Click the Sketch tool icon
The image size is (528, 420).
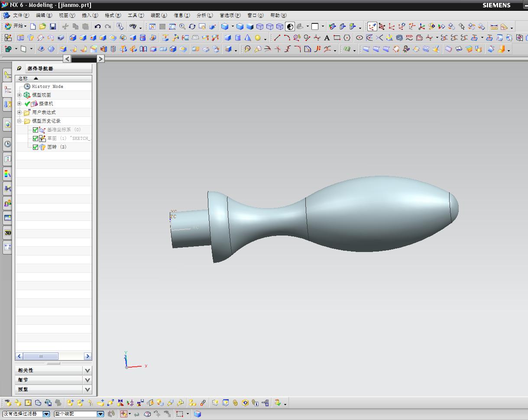click(x=8, y=38)
